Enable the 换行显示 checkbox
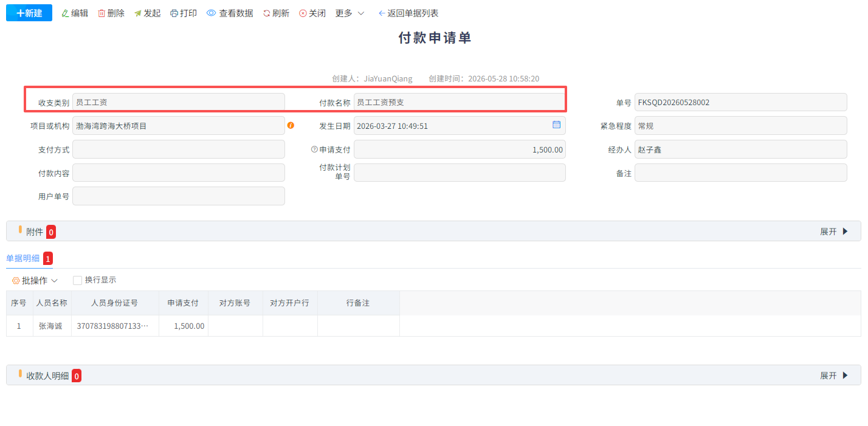 77,280
